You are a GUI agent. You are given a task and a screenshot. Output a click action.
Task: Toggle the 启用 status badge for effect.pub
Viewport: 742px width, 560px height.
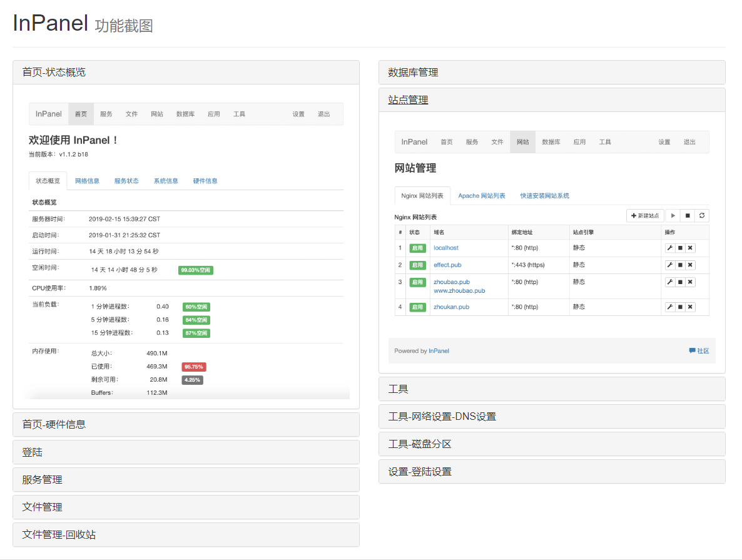tap(417, 265)
